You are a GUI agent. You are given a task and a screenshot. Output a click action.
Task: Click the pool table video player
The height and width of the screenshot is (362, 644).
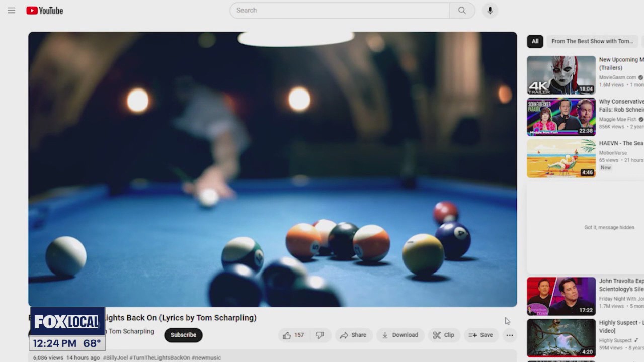click(272, 169)
